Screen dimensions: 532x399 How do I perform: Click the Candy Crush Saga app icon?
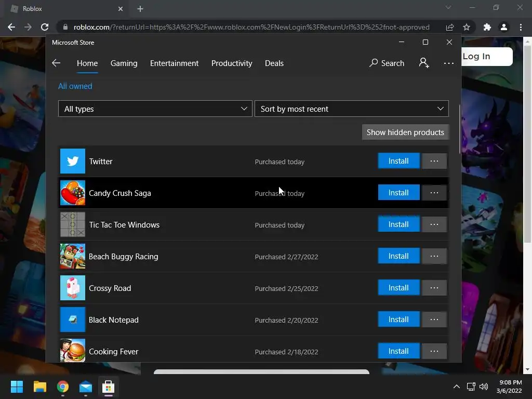pyautogui.click(x=73, y=193)
